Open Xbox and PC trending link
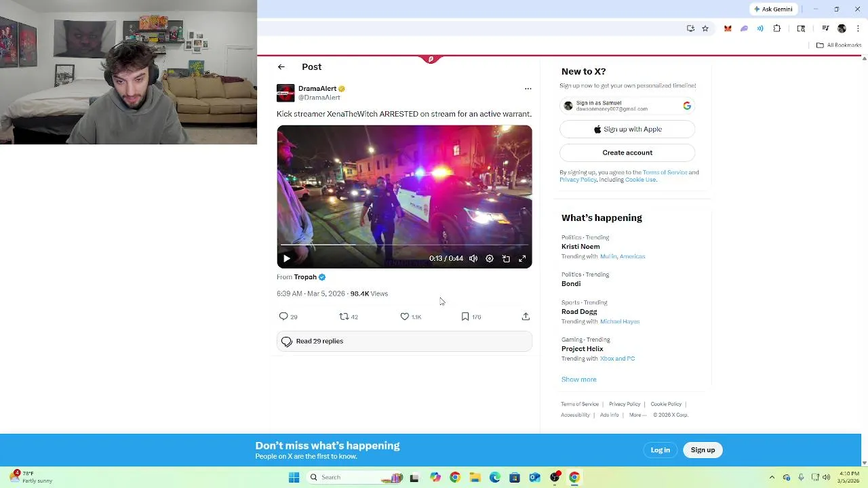 617,359
